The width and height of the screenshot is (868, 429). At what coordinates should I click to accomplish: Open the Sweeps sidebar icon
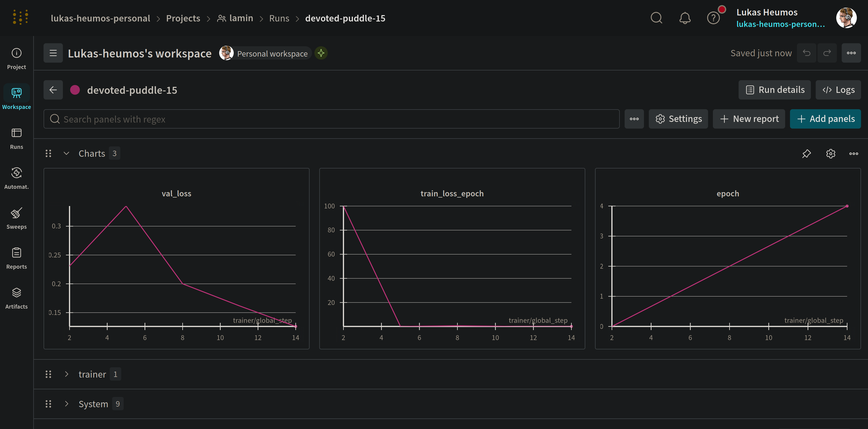pyautogui.click(x=16, y=218)
